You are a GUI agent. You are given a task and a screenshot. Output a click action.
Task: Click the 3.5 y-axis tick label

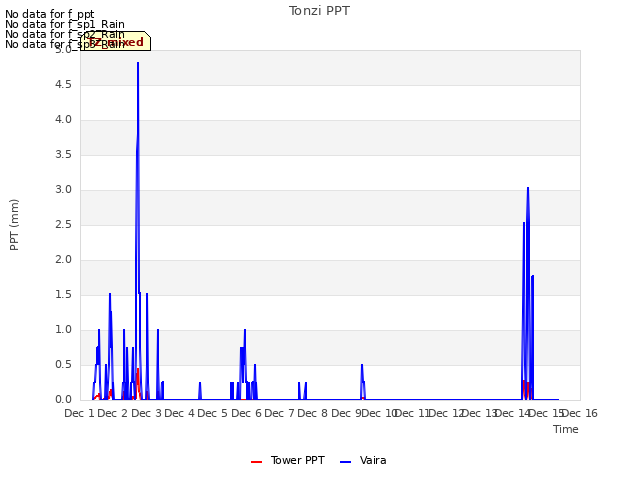click(63, 155)
